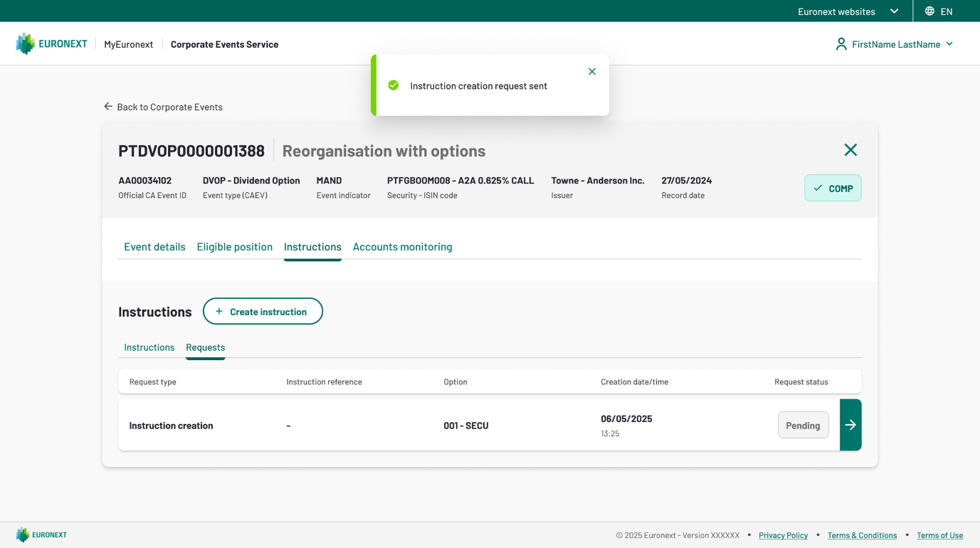The image size is (980, 548).
Task: Open the pending request row arrow
Action: [850, 425]
